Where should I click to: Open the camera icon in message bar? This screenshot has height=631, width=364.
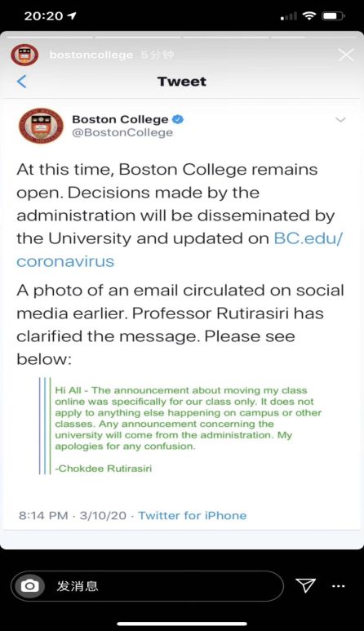tap(29, 585)
